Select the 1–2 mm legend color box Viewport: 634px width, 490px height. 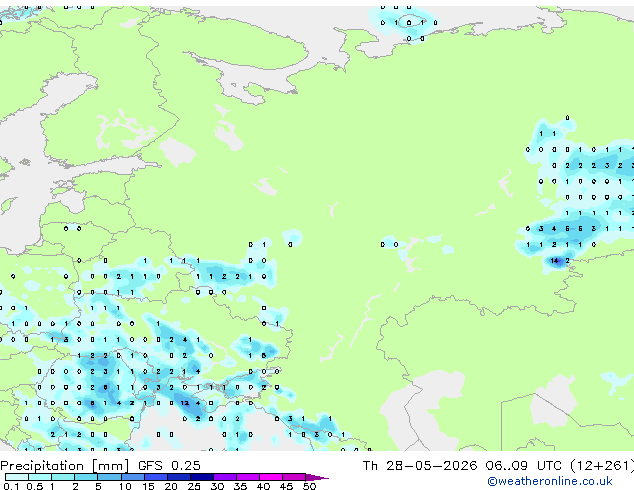(x=63, y=477)
